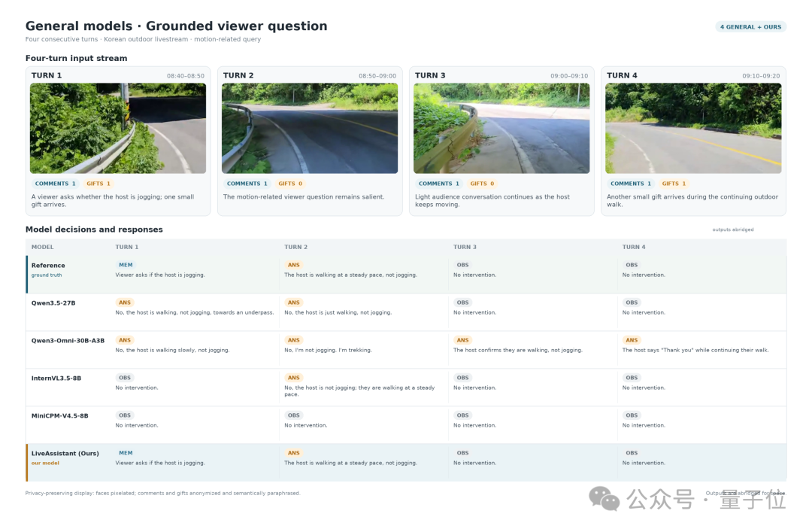Click the Turn 4 ANS tag for Qwen3-Omni-30B-A3B
Screen dimensions: 812x532
coord(632,340)
